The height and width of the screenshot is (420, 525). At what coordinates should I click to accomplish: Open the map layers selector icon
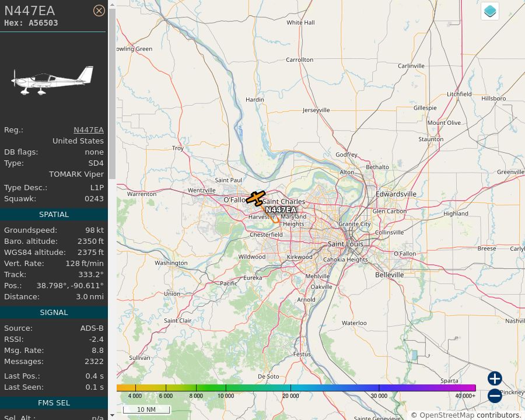490,11
